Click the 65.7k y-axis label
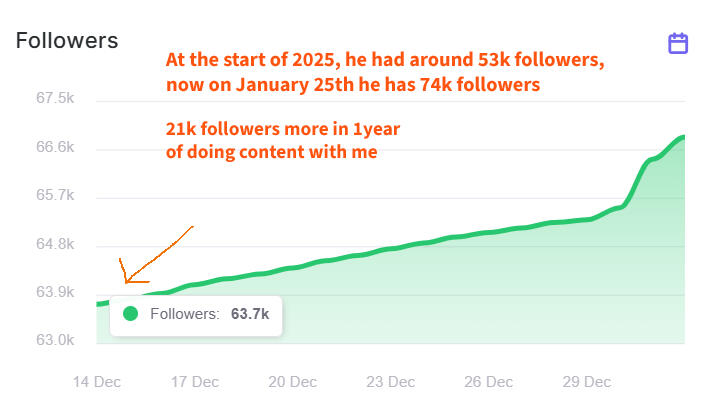Screen dimensions: 719x407 (54, 196)
